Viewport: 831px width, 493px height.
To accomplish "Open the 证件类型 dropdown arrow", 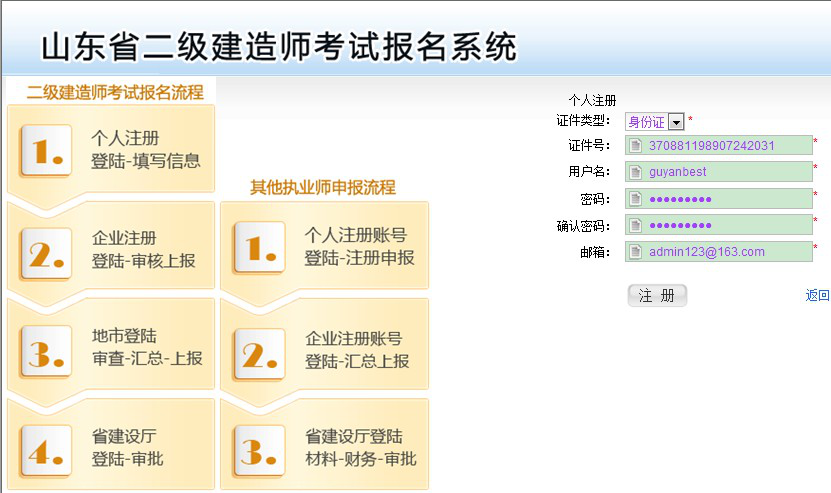I will pyautogui.click(x=676, y=122).
